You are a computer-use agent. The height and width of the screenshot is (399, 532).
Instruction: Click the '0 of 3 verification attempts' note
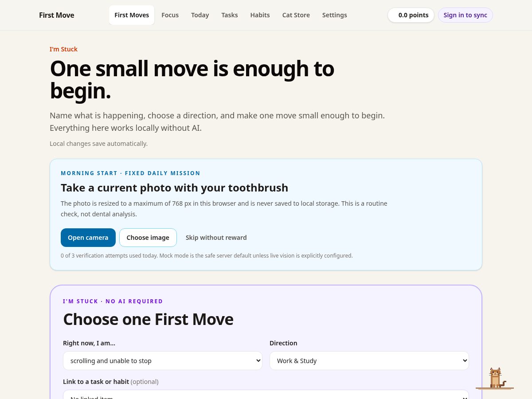pyautogui.click(x=207, y=255)
